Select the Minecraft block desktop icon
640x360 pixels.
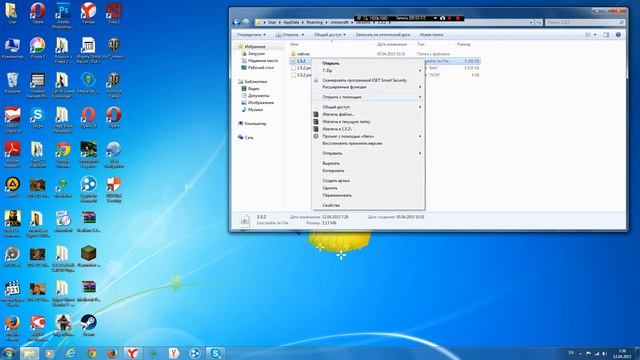tap(88, 257)
